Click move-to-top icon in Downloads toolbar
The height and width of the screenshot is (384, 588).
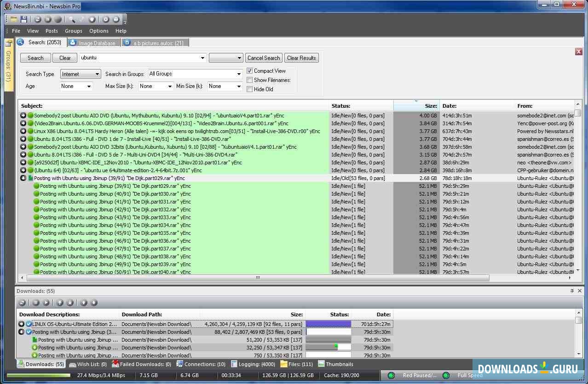[60, 303]
